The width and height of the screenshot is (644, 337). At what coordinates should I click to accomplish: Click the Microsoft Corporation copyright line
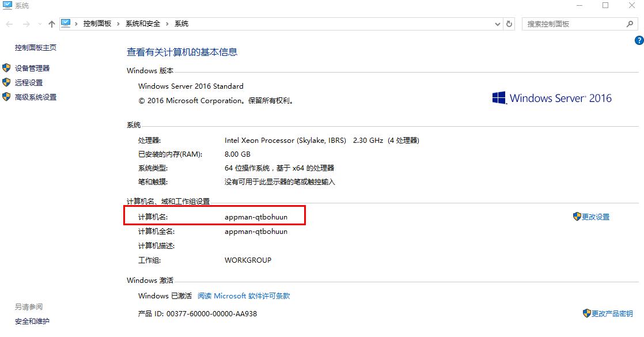click(216, 101)
